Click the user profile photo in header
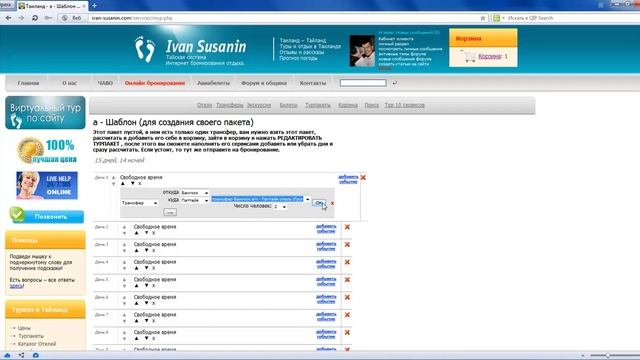 pyautogui.click(x=362, y=51)
